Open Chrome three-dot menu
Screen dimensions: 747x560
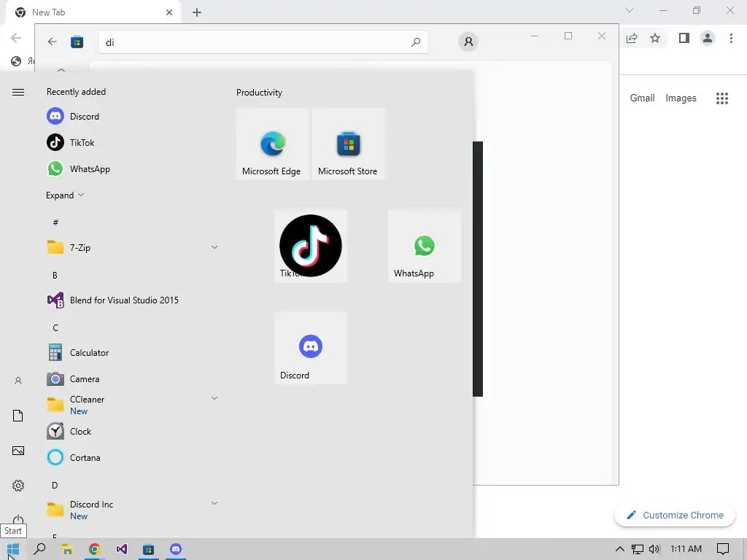tap(731, 38)
